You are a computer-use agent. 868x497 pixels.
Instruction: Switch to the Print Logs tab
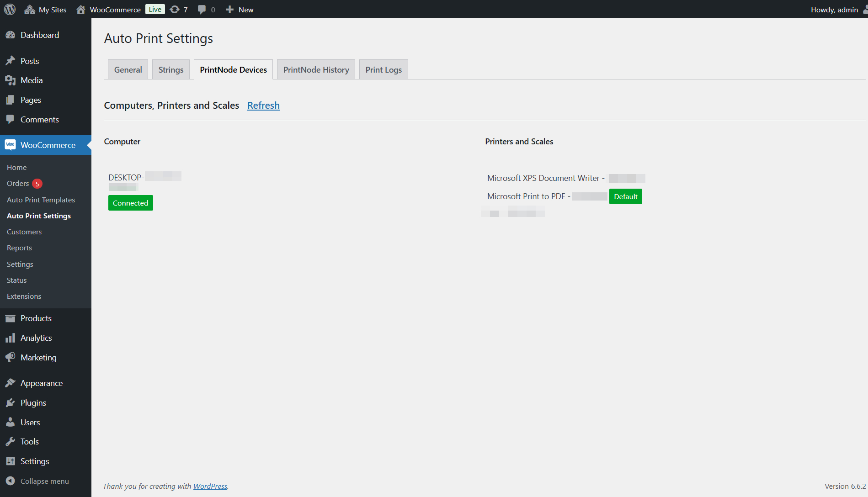tap(383, 69)
